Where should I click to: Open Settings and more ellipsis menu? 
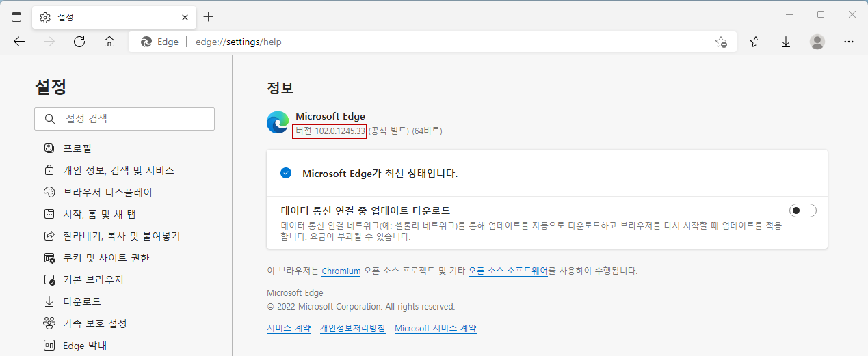pyautogui.click(x=849, y=42)
